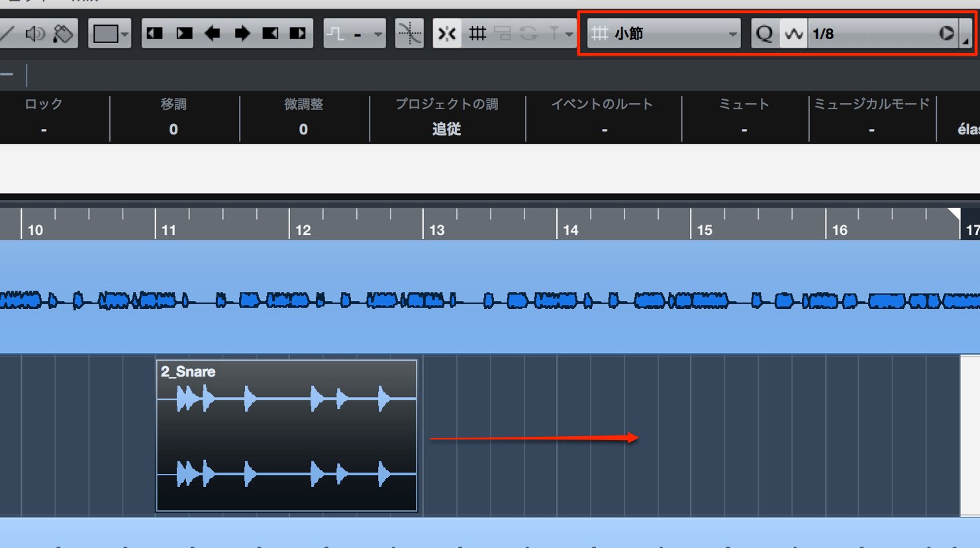Click bar 11 on the ruler
This screenshot has height=548, width=980.
click(169, 230)
